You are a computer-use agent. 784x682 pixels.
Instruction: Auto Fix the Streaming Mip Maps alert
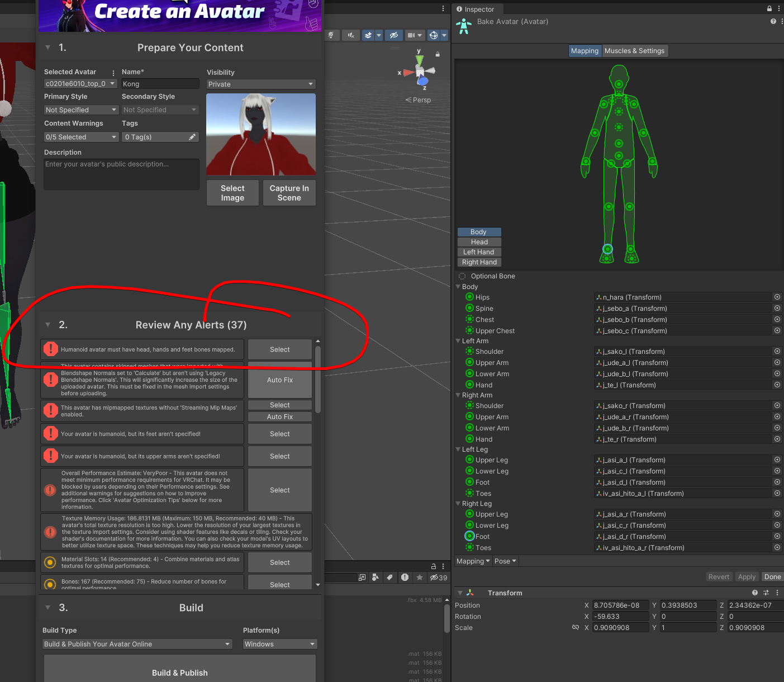(280, 417)
